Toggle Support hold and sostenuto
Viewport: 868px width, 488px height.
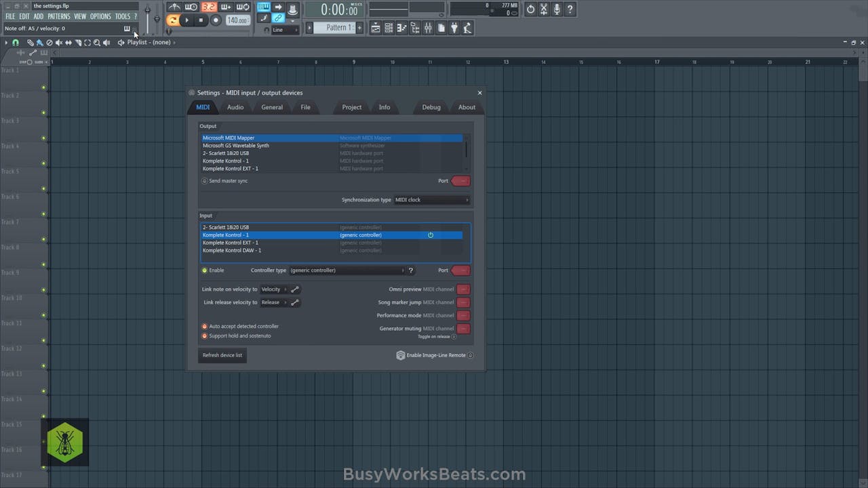[205, 335]
